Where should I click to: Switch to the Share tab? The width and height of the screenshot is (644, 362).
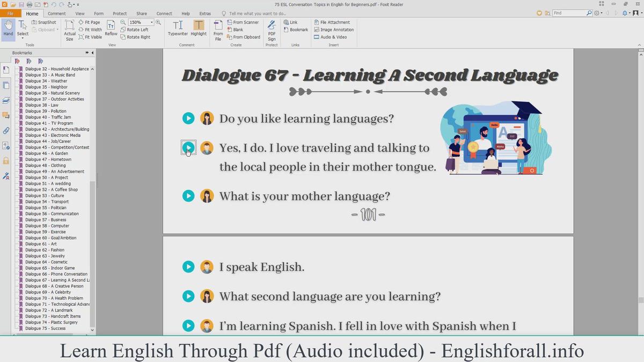(x=142, y=13)
